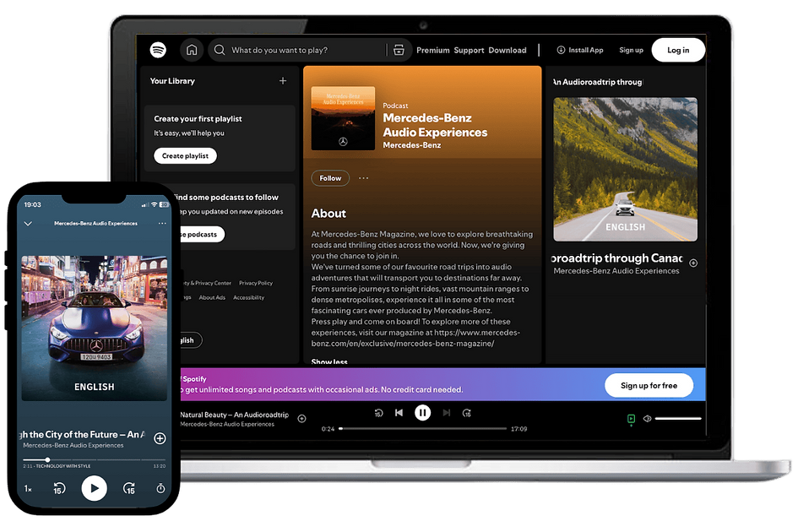Screen dimensions: 798x532
Task: Click the Install App download icon
Action: point(561,50)
